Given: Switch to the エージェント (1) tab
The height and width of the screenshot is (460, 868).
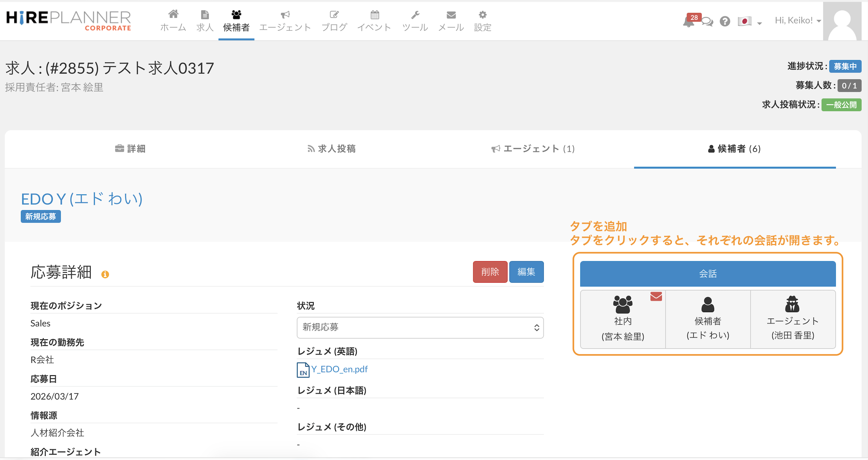Looking at the screenshot, I should [533, 149].
